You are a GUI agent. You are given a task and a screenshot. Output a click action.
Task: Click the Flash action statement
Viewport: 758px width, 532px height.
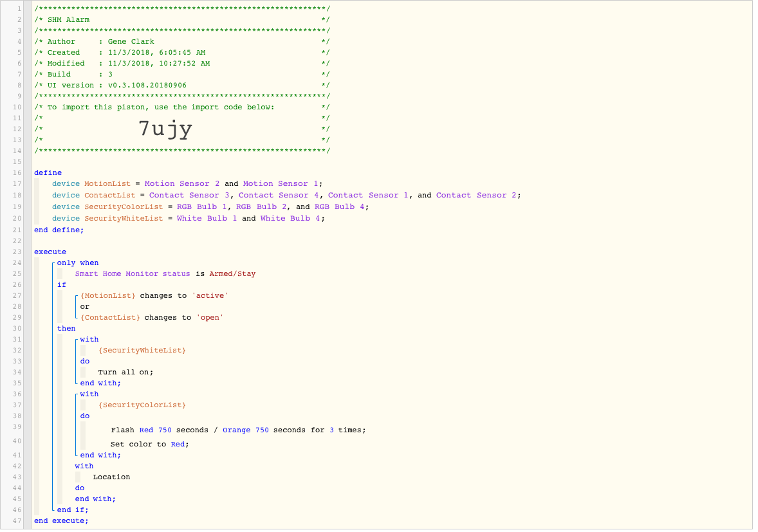coord(238,430)
